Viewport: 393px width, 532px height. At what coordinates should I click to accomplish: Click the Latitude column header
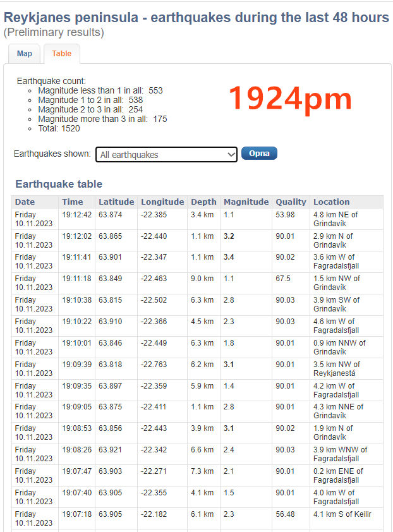116,202
